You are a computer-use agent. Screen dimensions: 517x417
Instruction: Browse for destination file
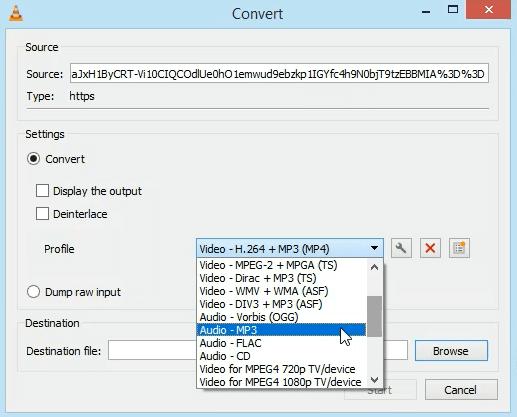pos(451,351)
